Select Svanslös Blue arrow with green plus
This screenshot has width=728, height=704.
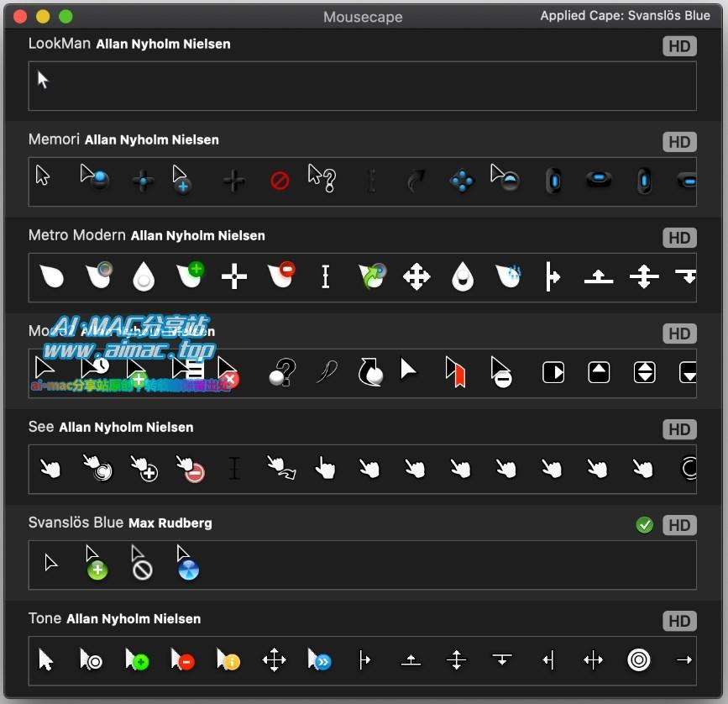tap(97, 563)
